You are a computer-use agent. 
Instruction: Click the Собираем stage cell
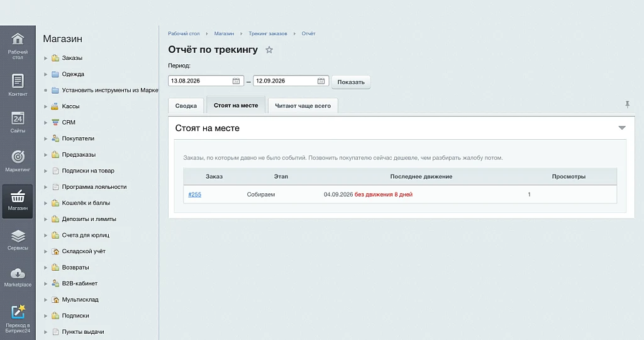[261, 195]
